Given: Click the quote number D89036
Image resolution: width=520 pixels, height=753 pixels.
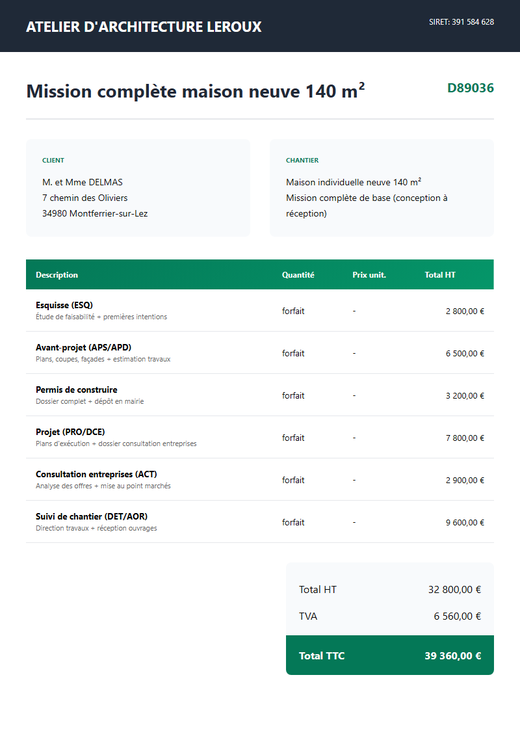Looking at the screenshot, I should (x=470, y=88).
